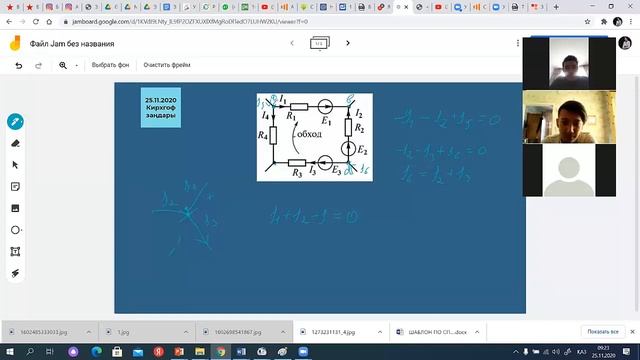Rename the jam title 'Файл Jam без названия'
This screenshot has height=360, width=640.
72,44
